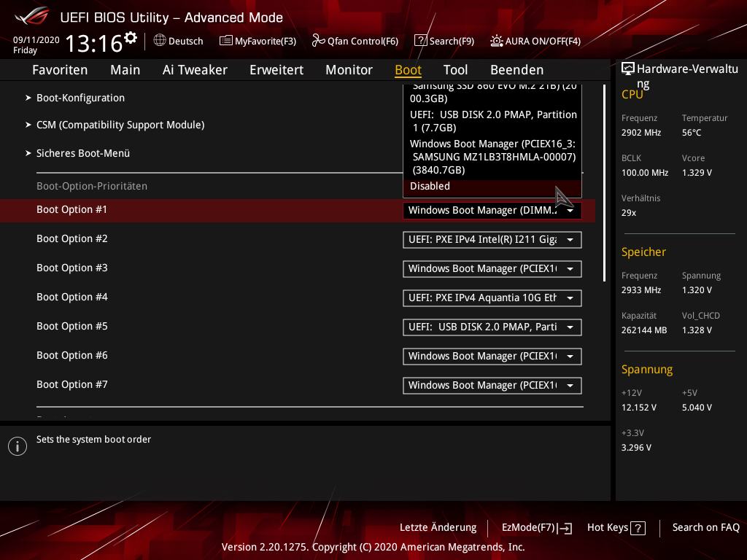The height and width of the screenshot is (560, 747).
Task: Click Hot Keys label
Action: [608, 528]
